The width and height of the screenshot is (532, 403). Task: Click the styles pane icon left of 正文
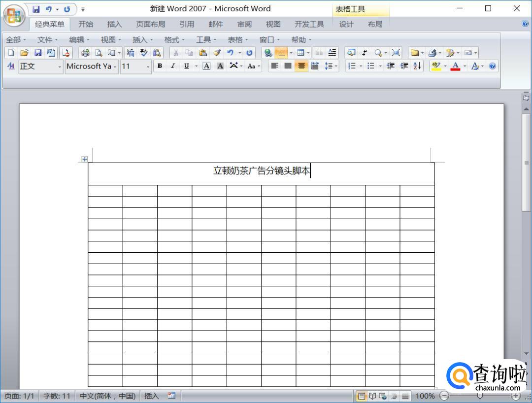(x=11, y=66)
